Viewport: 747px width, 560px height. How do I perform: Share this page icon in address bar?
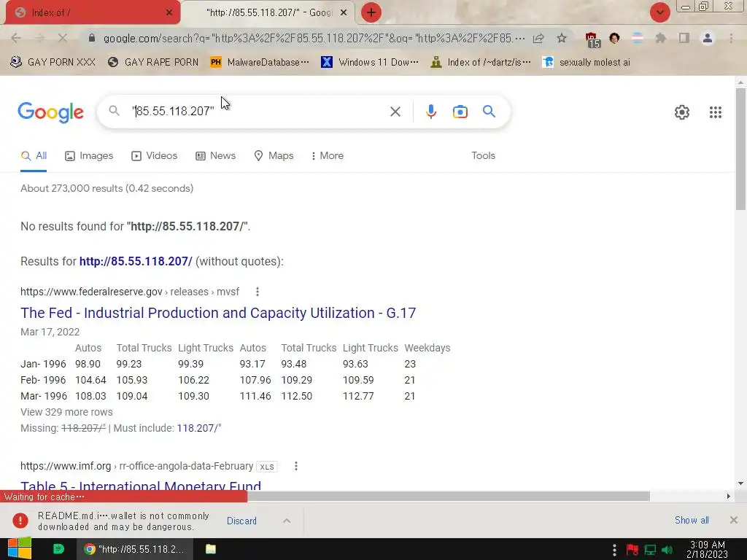(x=538, y=38)
